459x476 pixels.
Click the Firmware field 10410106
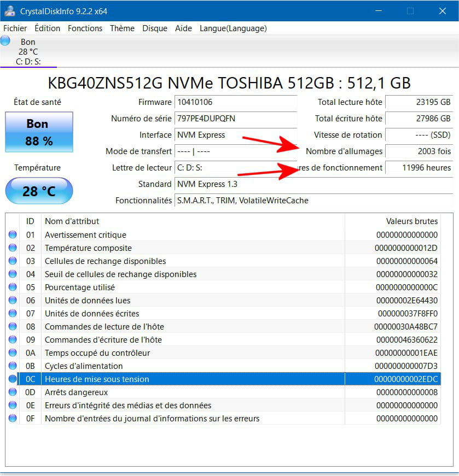coord(236,102)
